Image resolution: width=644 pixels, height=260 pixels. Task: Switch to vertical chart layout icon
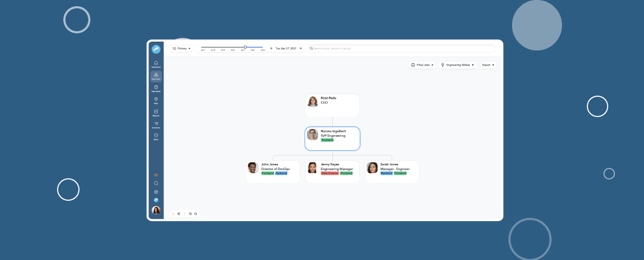[173, 214]
